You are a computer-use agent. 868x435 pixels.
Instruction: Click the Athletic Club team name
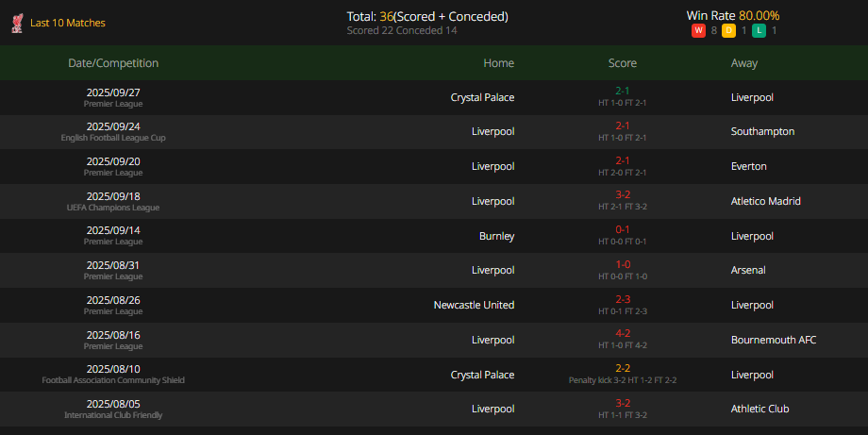tap(762, 409)
